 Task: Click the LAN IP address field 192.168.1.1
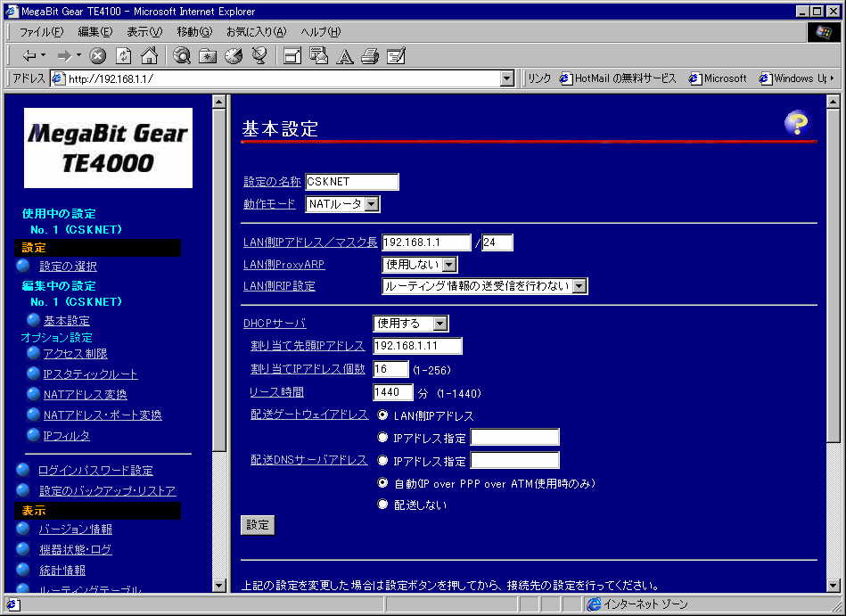click(x=426, y=242)
